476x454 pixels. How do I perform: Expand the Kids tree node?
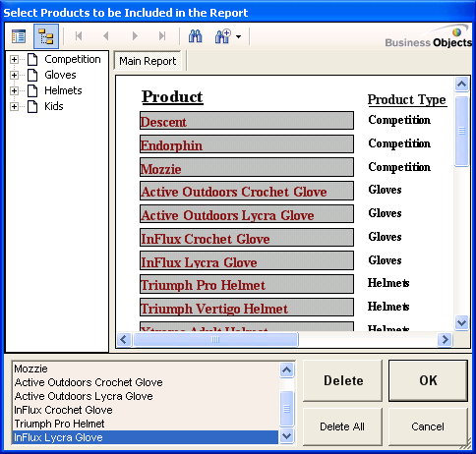point(14,106)
